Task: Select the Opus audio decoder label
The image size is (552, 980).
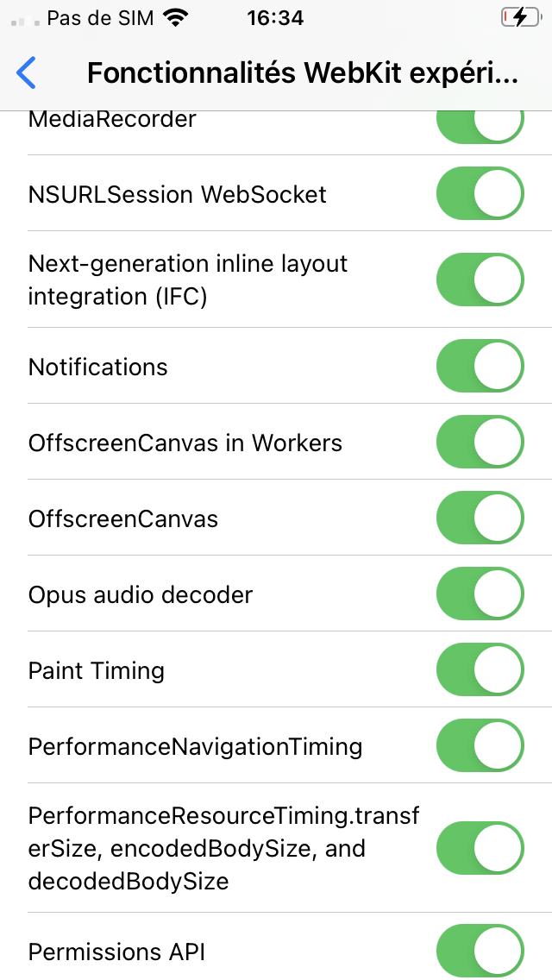Action: [141, 594]
